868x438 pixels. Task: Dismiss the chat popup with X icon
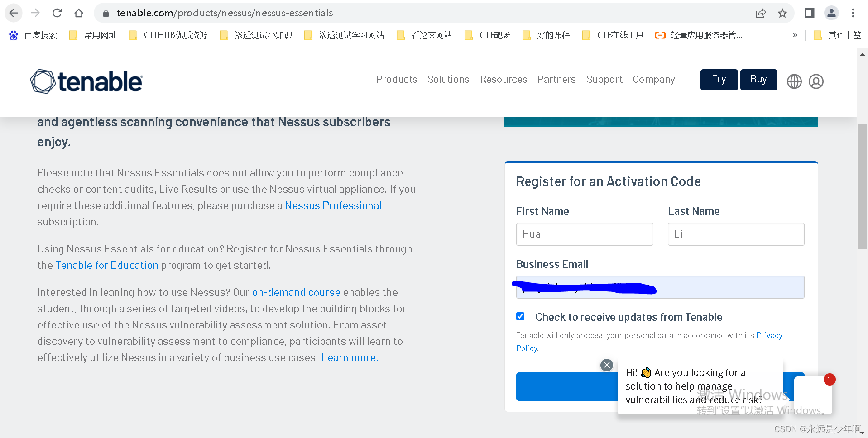pyautogui.click(x=607, y=365)
